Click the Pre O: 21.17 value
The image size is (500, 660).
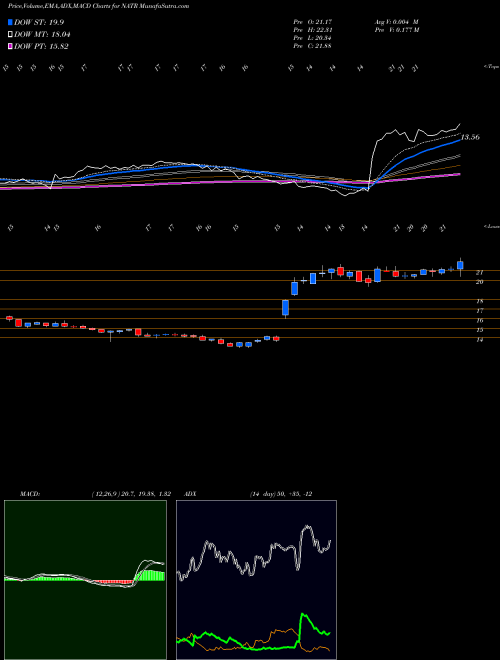(312, 22)
